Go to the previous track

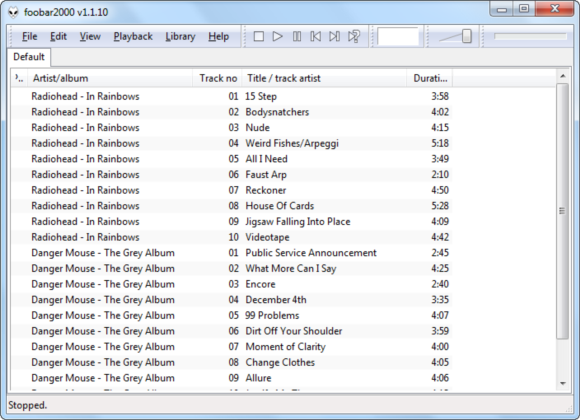[316, 36]
